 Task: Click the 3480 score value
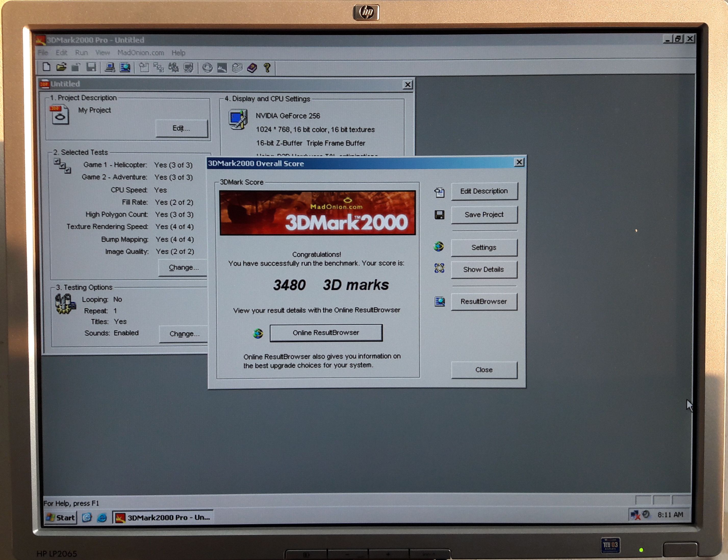289,285
